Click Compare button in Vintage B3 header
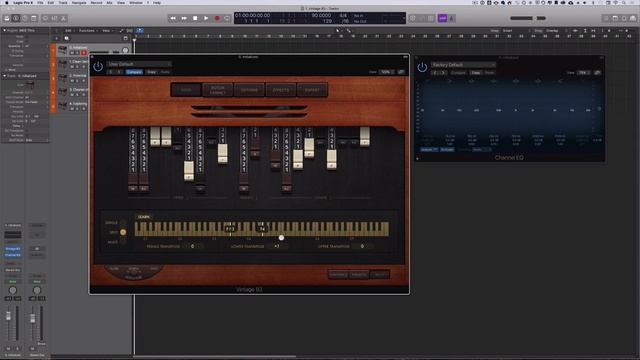640x360 pixels. pos(134,72)
